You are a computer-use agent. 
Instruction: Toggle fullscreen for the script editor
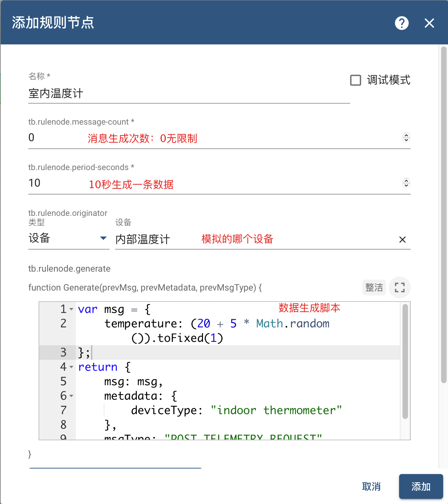(x=399, y=287)
